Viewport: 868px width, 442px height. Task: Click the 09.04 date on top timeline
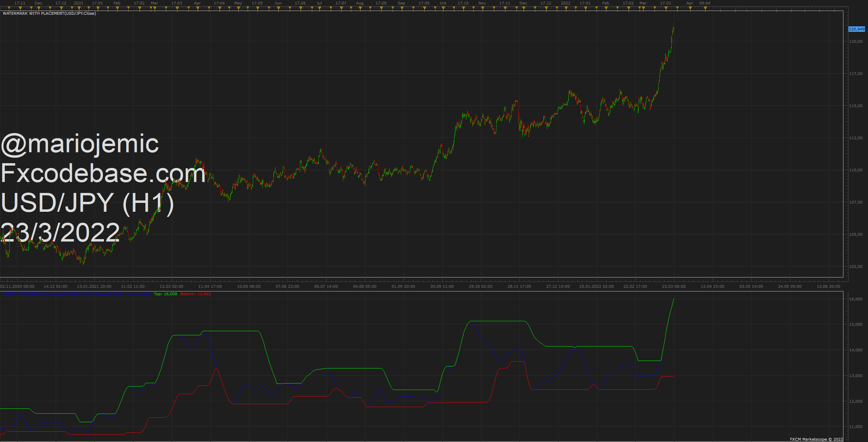click(705, 3)
